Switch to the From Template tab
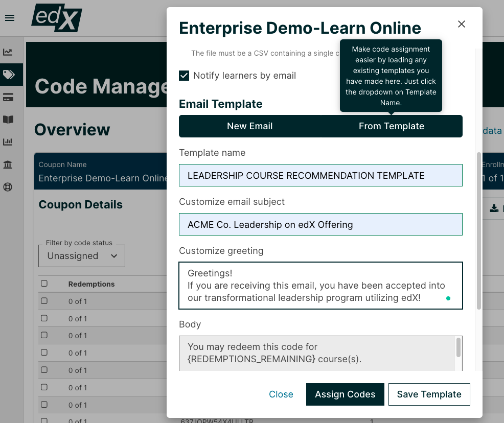The height and width of the screenshot is (423, 504). 392,126
